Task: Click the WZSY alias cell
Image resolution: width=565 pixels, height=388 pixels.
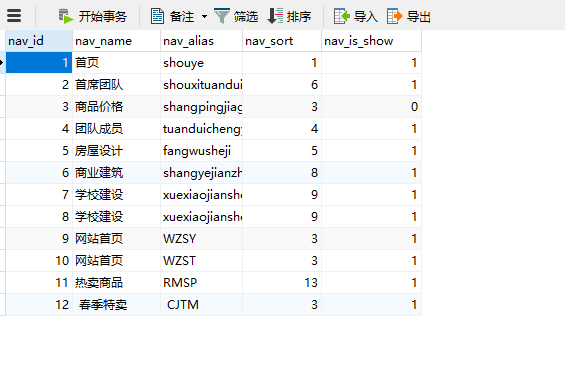Action: point(201,238)
